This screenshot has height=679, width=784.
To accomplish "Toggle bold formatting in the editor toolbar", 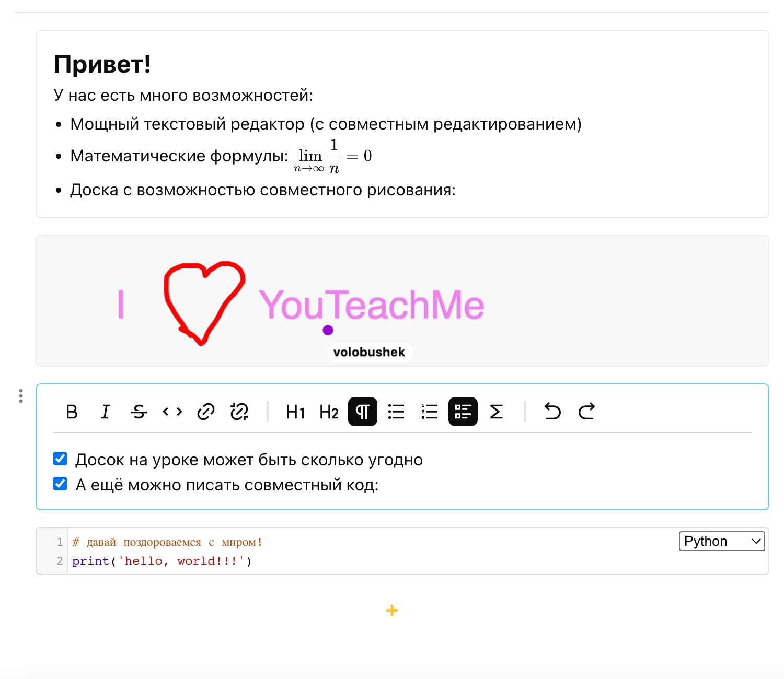I will click(72, 412).
